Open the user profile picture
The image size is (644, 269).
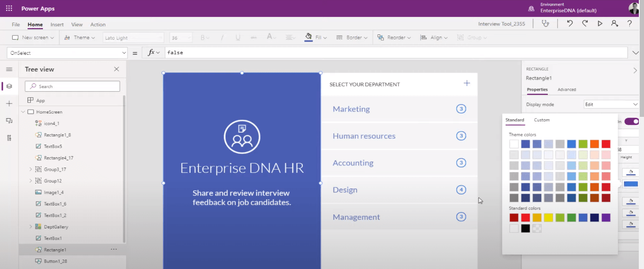point(634,8)
